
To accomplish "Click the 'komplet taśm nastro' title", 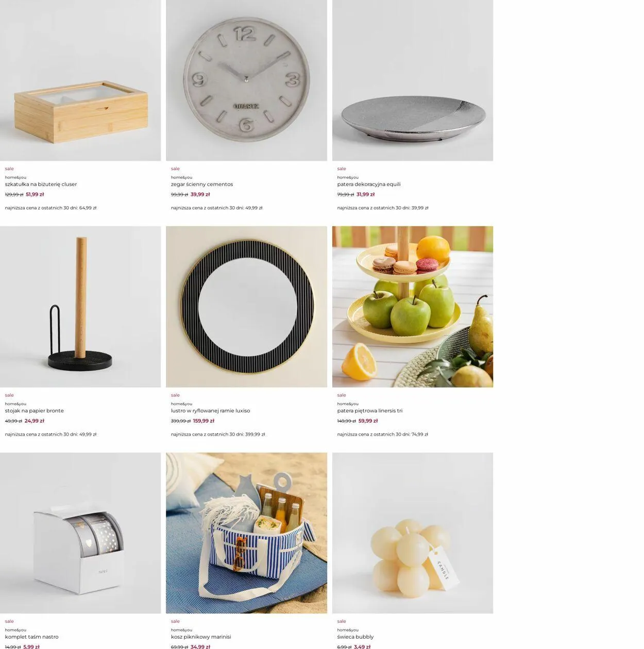I will 31,637.
